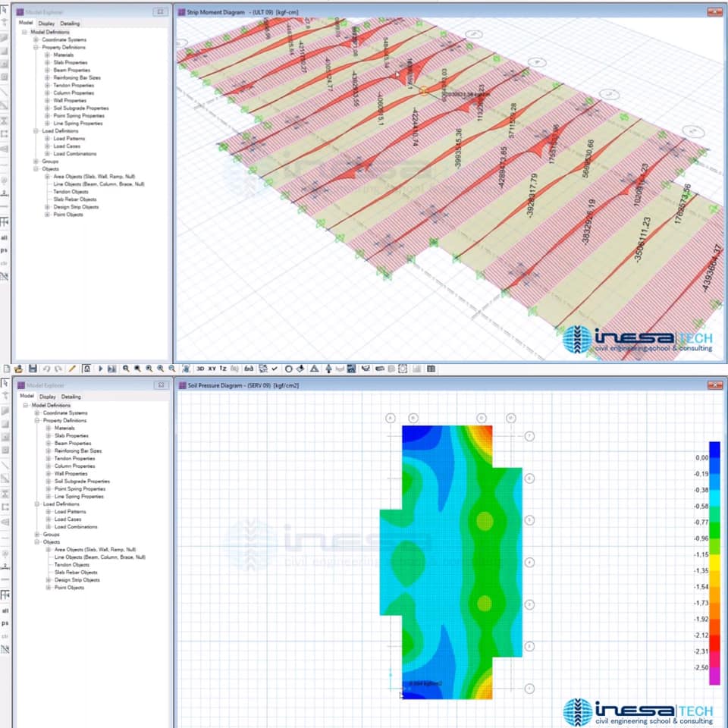
Task: Open Detailing tab in the Soil Pressure window's explorer
Action: [71, 397]
